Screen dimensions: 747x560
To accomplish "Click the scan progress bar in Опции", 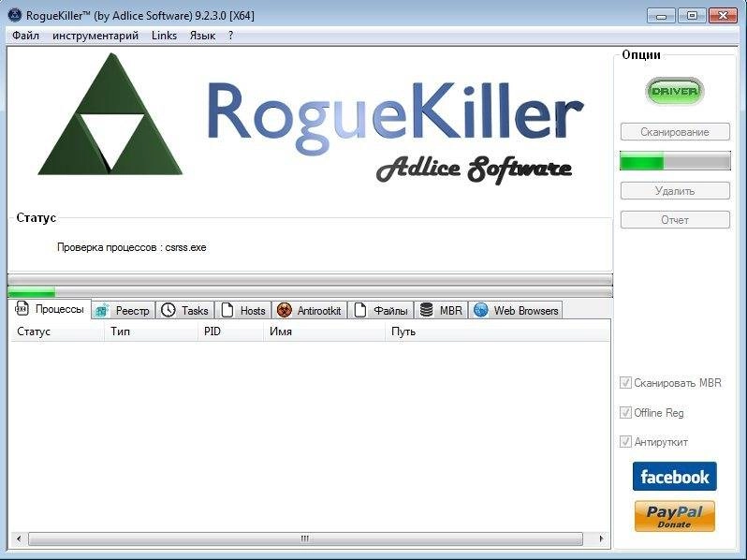I will point(675,161).
